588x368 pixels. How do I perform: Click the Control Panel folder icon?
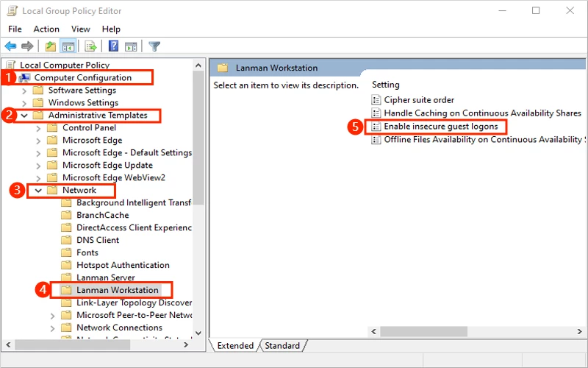click(52, 127)
